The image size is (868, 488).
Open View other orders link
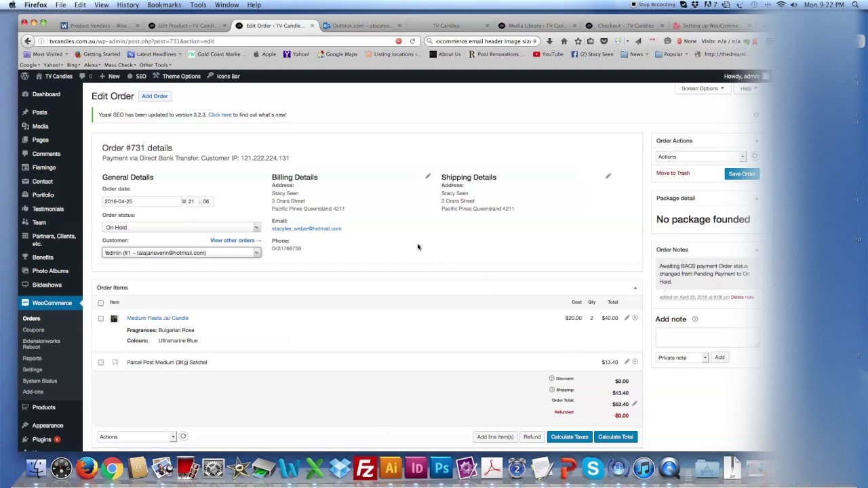235,241
